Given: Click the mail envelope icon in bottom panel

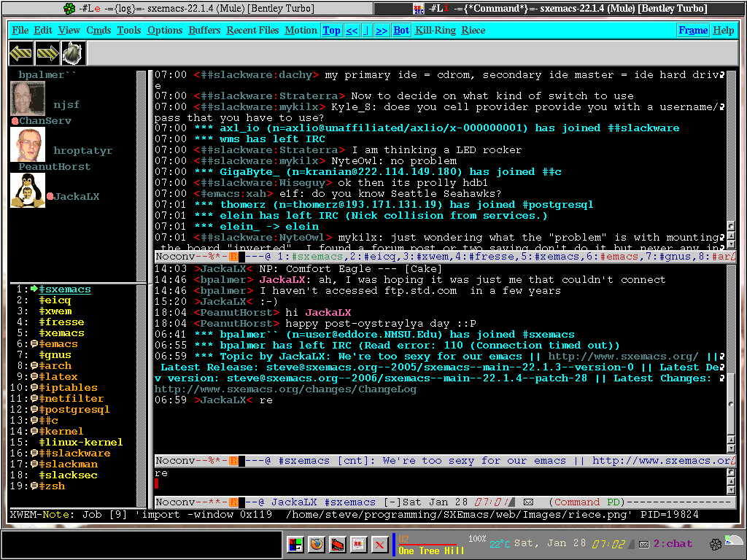Looking at the screenshot, I should 643,544.
